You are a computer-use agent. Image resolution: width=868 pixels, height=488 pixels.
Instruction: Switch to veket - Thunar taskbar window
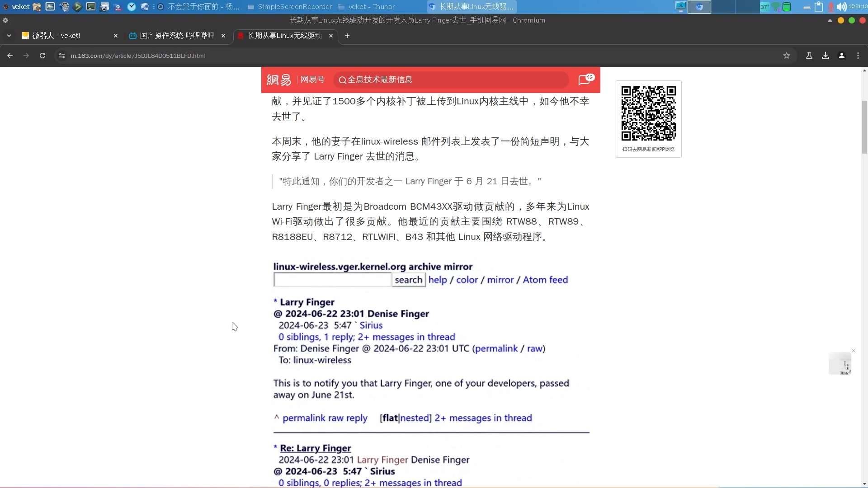pyautogui.click(x=367, y=6)
